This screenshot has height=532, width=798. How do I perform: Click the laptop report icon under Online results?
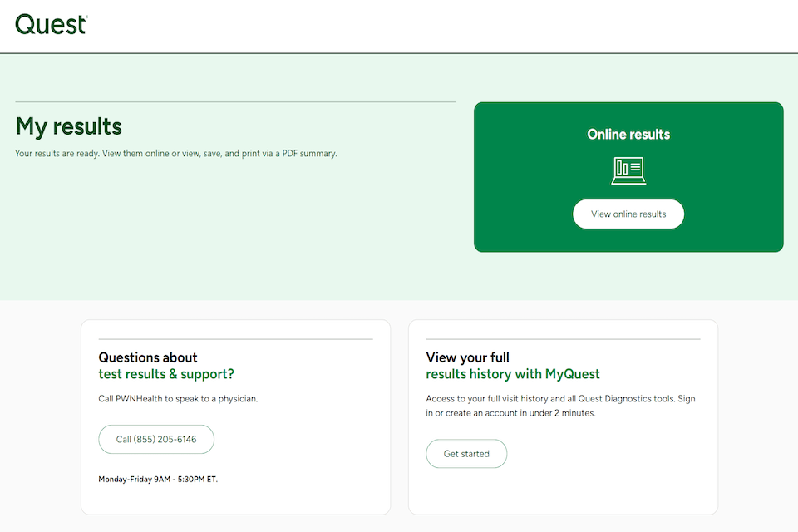coord(628,170)
